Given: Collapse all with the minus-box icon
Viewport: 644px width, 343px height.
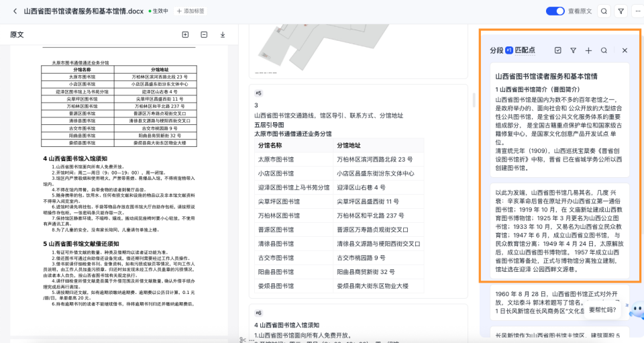Looking at the screenshot, I should (x=204, y=34).
